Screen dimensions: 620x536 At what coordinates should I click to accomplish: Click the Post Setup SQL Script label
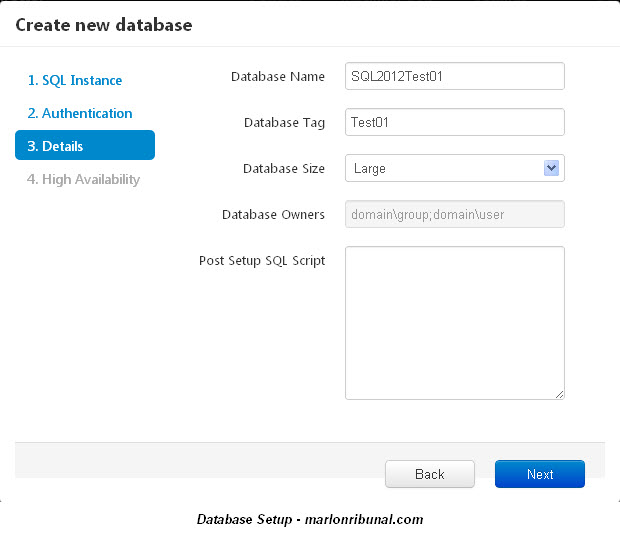262,260
